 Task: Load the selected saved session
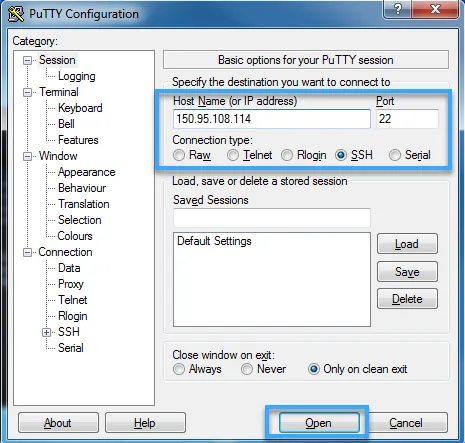pyautogui.click(x=407, y=244)
